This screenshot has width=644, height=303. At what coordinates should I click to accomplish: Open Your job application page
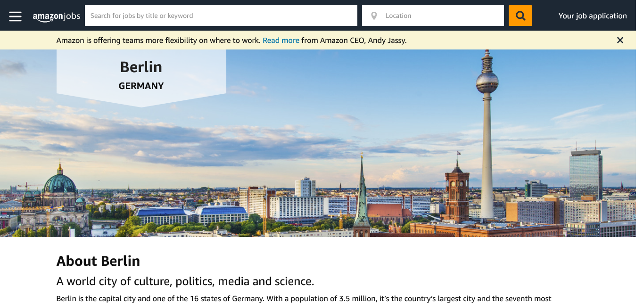pos(592,16)
